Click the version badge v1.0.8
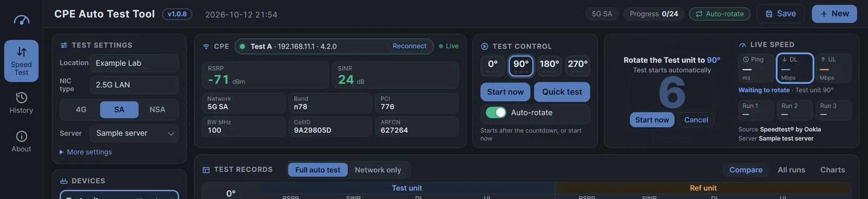This screenshot has height=199, width=868. tap(177, 14)
